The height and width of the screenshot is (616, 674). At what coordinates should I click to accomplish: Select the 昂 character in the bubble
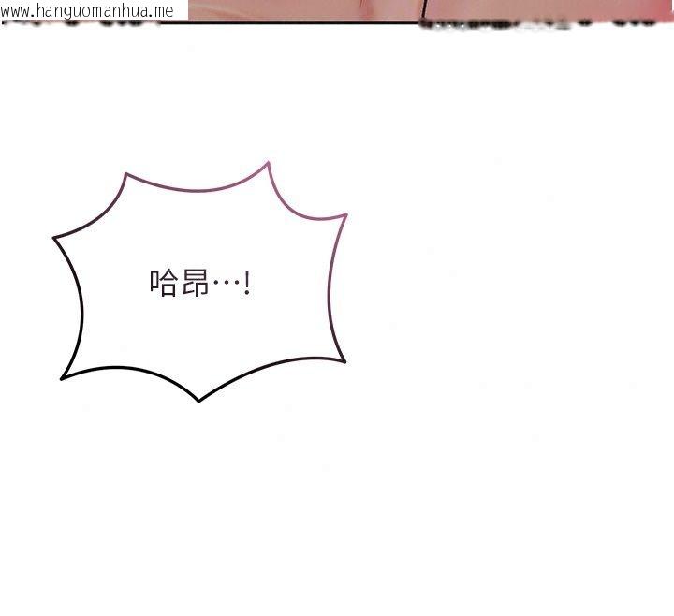tap(195, 283)
